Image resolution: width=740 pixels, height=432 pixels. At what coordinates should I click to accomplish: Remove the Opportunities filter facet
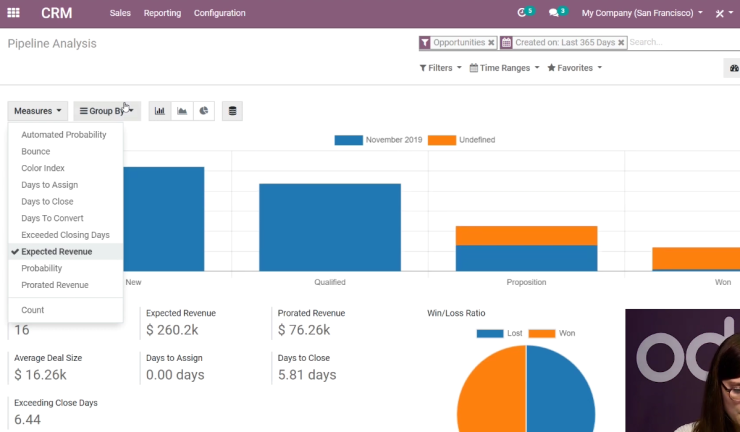tap(491, 42)
